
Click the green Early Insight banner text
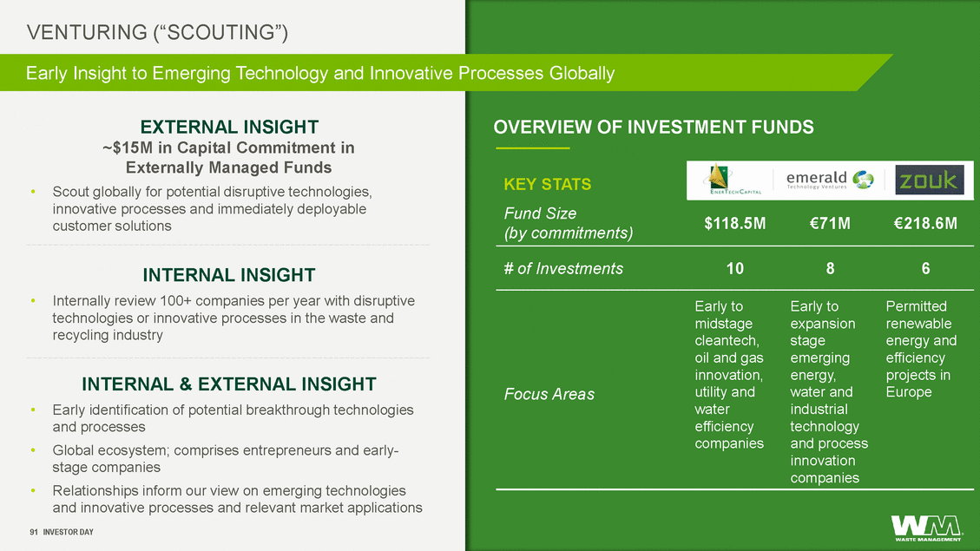pos(320,73)
